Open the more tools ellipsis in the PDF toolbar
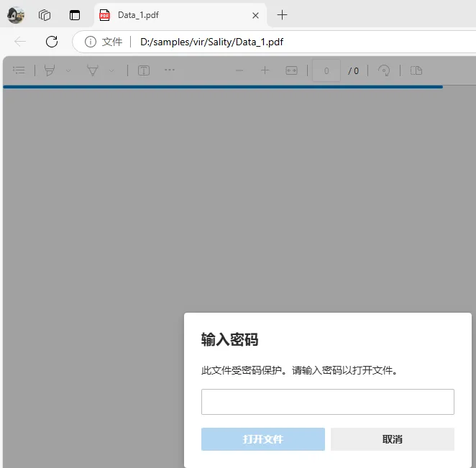Image resolution: width=476 pixels, height=468 pixels. pos(170,70)
